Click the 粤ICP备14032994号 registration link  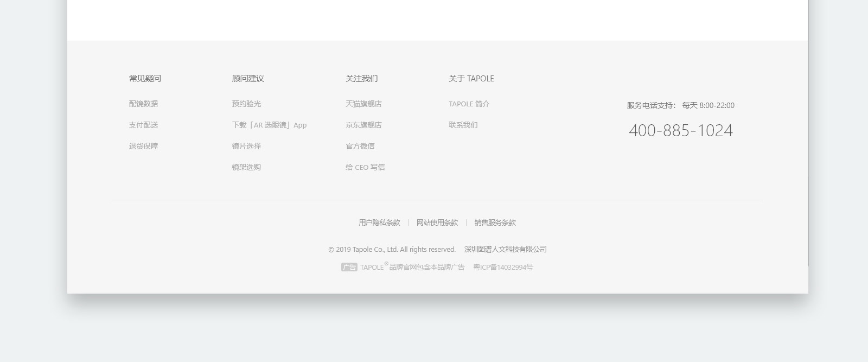[x=503, y=267]
